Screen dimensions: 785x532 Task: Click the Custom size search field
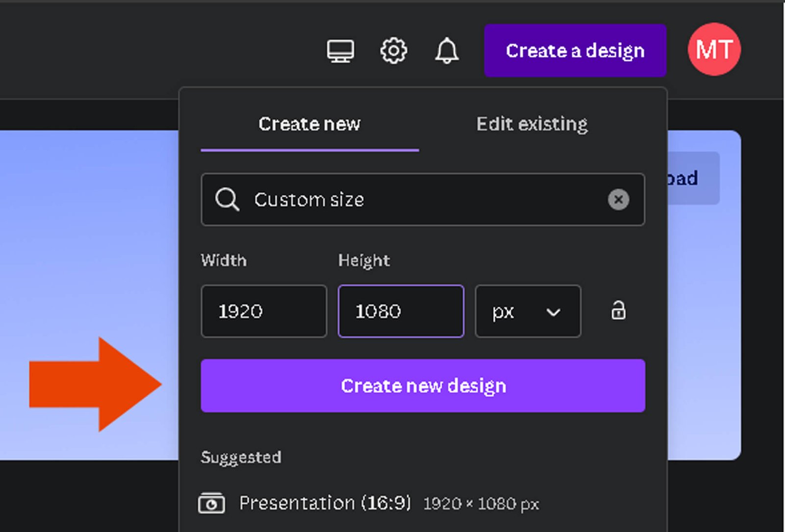423,200
